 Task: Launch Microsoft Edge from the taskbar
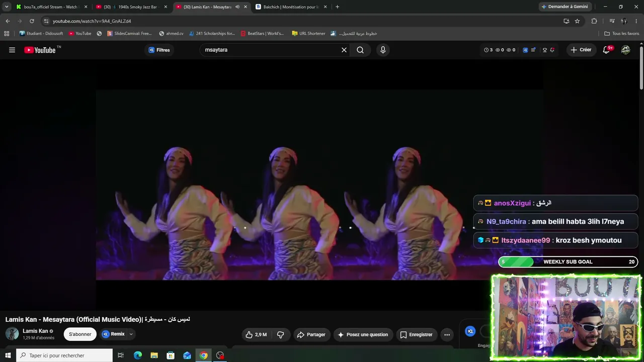(x=137, y=355)
